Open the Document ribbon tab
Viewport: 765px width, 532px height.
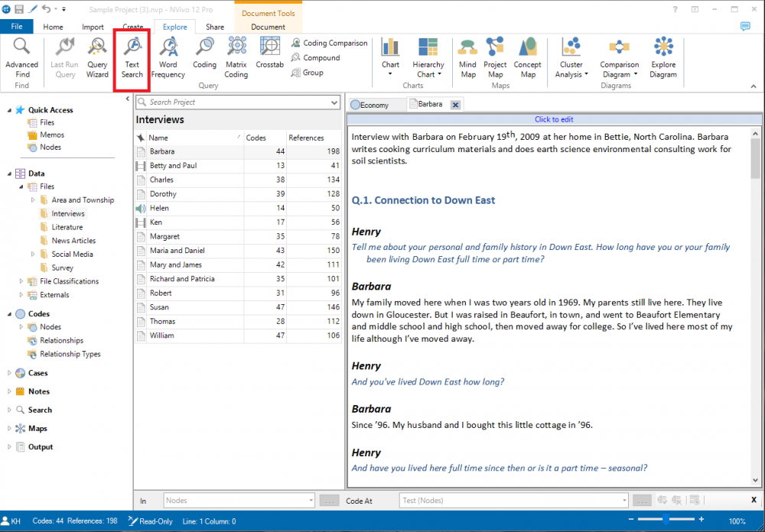(268, 28)
